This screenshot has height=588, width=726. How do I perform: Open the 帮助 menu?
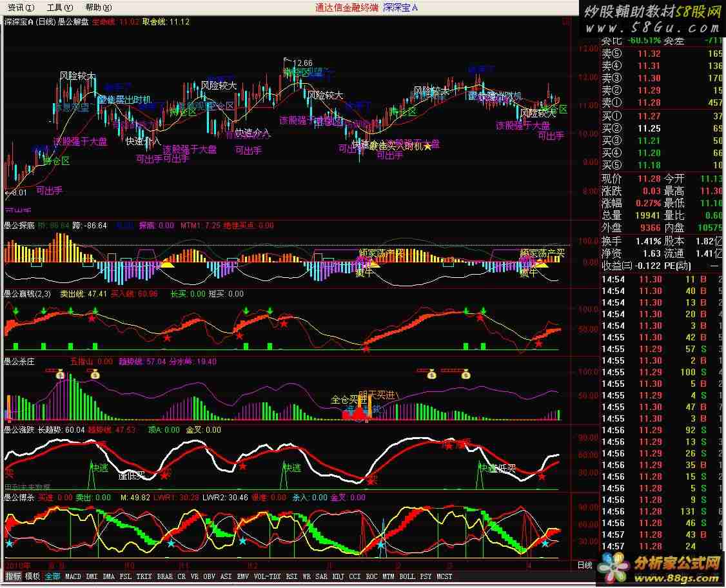[98, 7]
